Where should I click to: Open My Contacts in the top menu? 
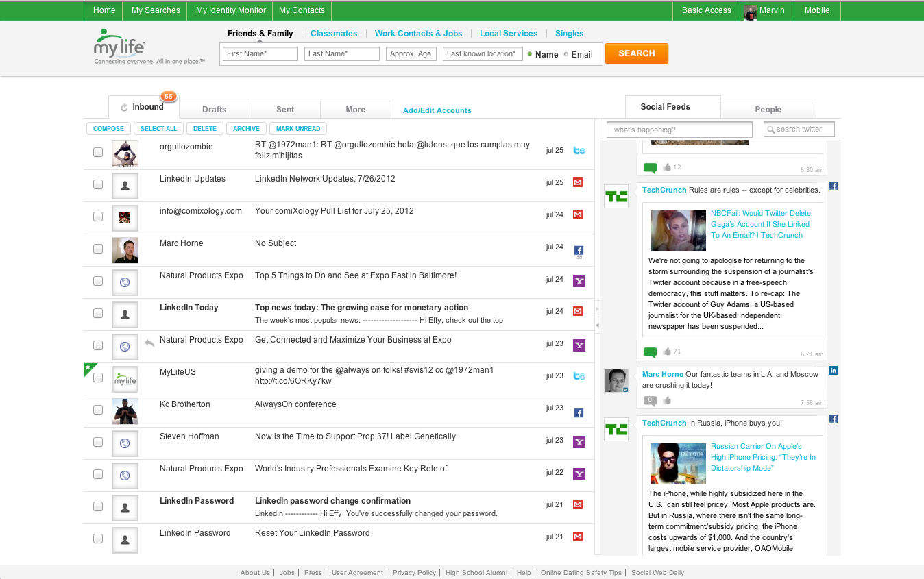point(302,10)
